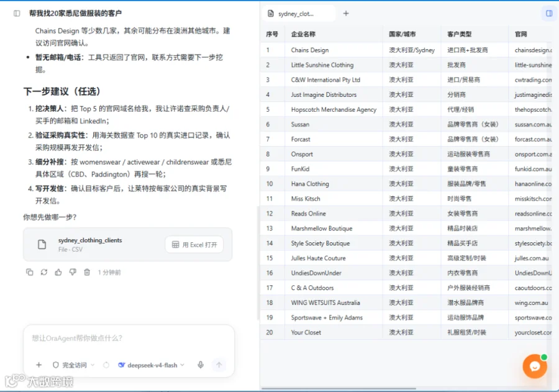Image resolution: width=559 pixels, height=392 pixels.
Task: Select the Chains Design cell
Action: click(334, 50)
